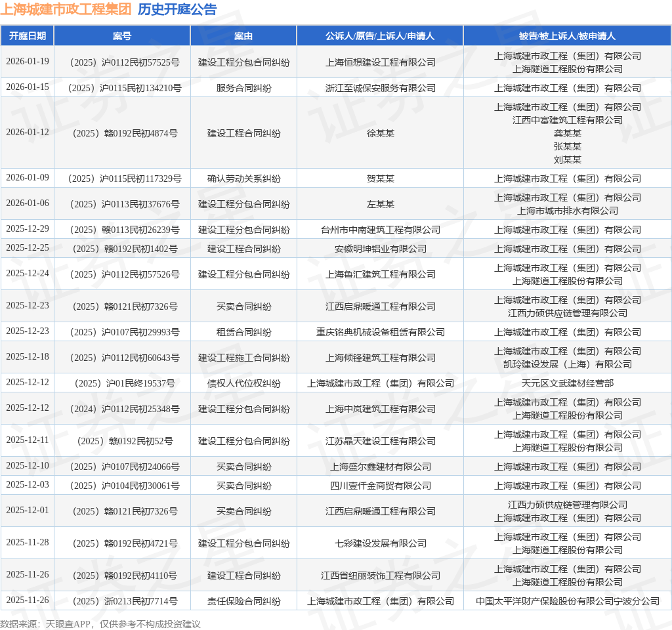Click case number (2025)沪0112民初57526号
Image resolution: width=672 pixels, height=630 pixels.
(122, 275)
